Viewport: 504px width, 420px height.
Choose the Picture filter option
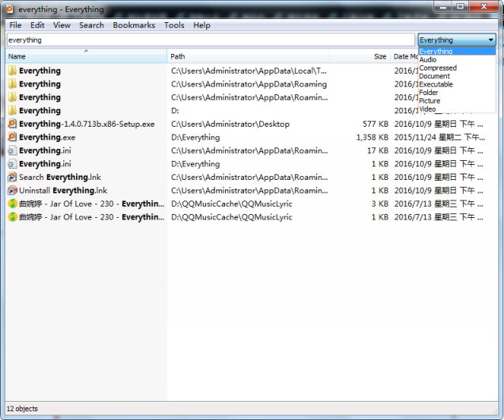point(456,101)
